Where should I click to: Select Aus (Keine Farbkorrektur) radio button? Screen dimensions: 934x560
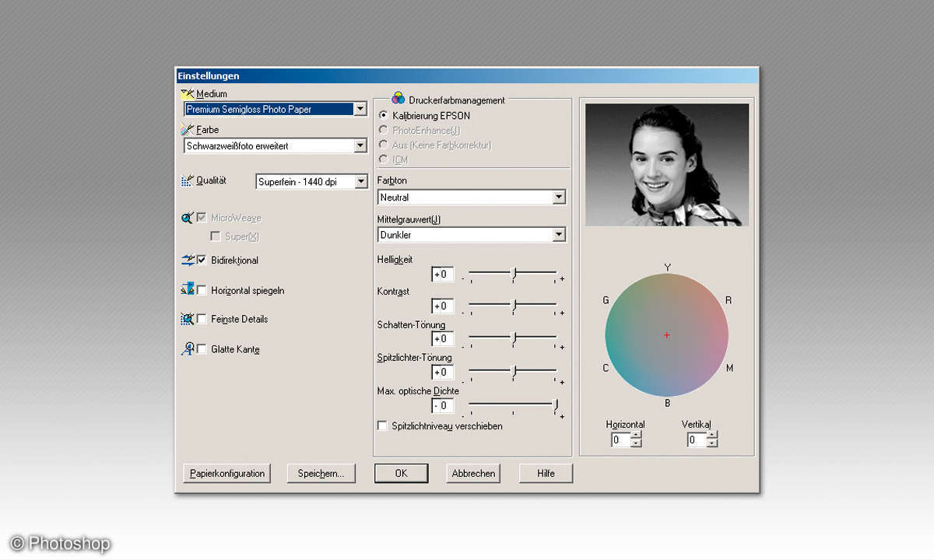(x=383, y=145)
